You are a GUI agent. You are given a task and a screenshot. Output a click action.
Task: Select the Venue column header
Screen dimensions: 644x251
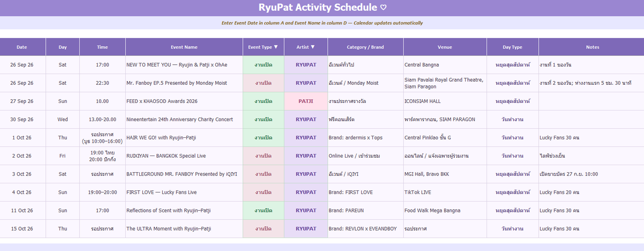pos(445,47)
